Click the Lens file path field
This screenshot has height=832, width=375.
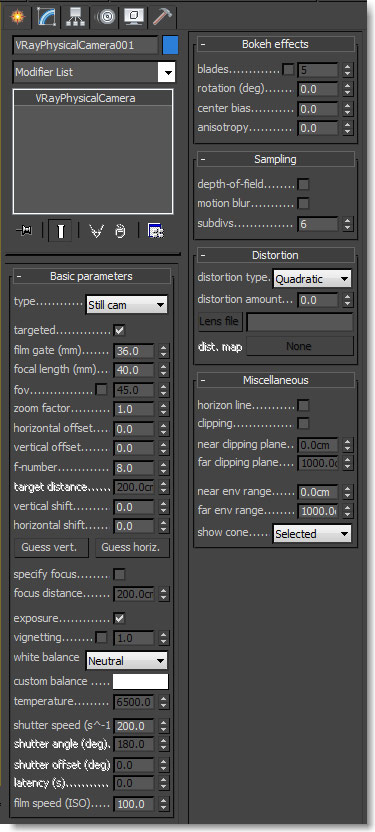[300, 322]
